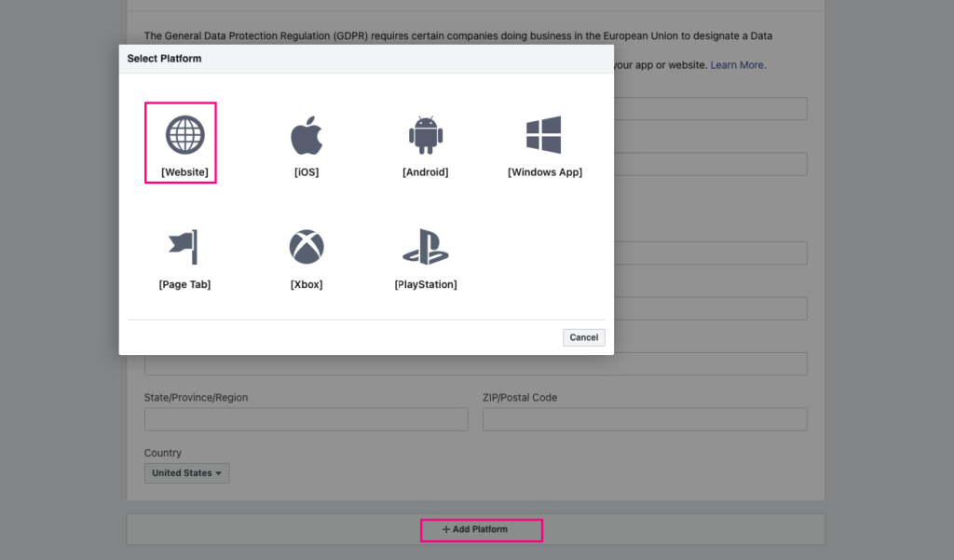The image size is (954, 560).
Task: Select the Website globe platform icon
Action: pyautogui.click(x=185, y=135)
